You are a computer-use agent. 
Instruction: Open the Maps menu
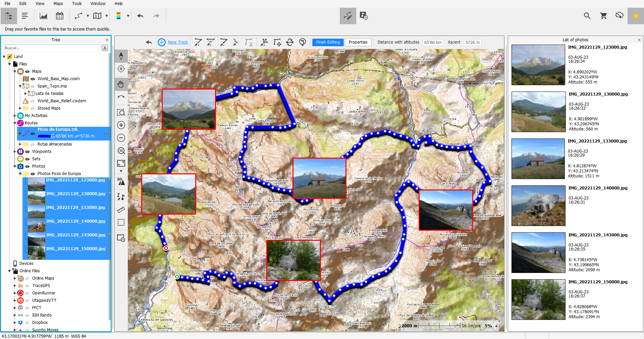click(58, 4)
